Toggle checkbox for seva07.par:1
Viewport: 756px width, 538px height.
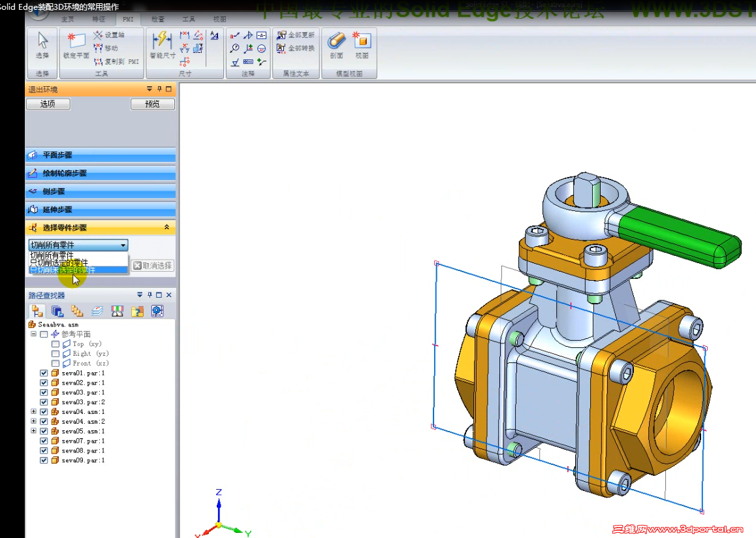tap(44, 441)
